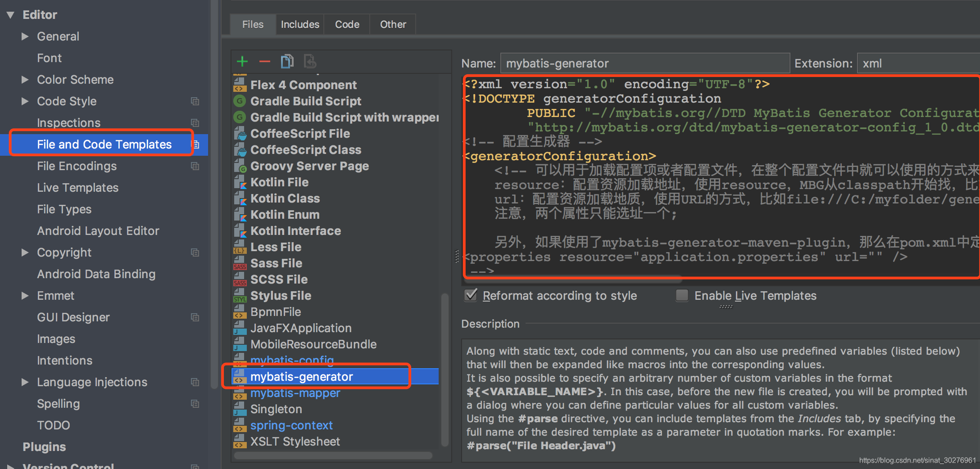Screen dimensions: 980x469
Task: Click the green plus Create Template icon
Action: tap(242, 61)
